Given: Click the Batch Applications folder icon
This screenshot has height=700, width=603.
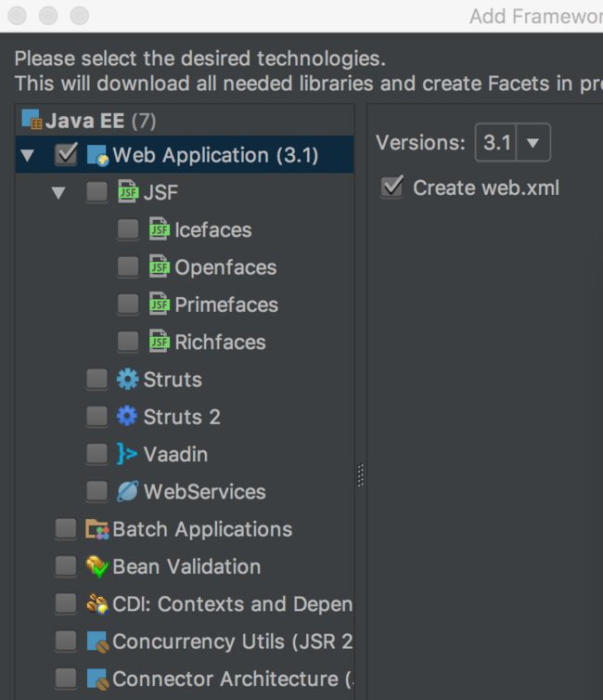Looking at the screenshot, I should 97,529.
